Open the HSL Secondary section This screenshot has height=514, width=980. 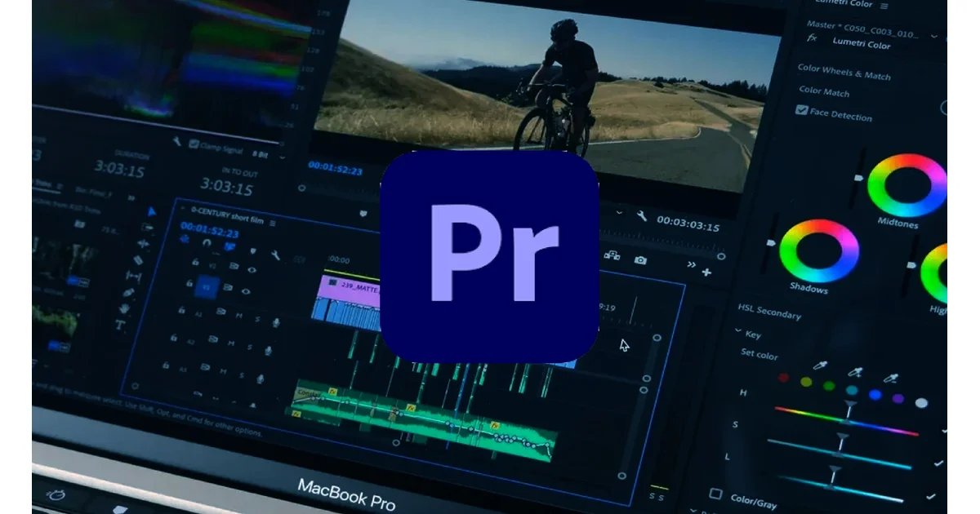769,312
